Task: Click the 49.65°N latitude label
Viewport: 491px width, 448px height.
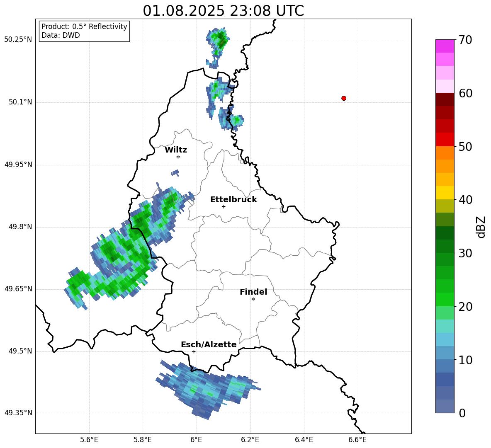Action: 18,289
